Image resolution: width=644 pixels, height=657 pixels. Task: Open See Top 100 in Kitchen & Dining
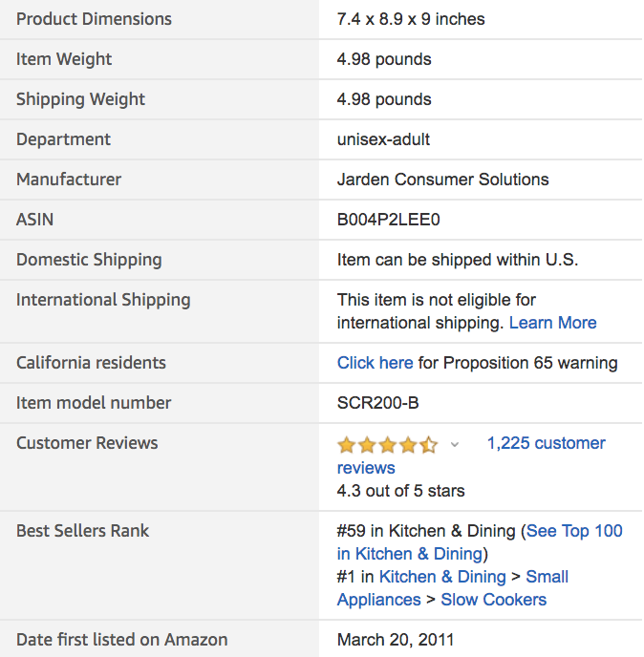[573, 531]
